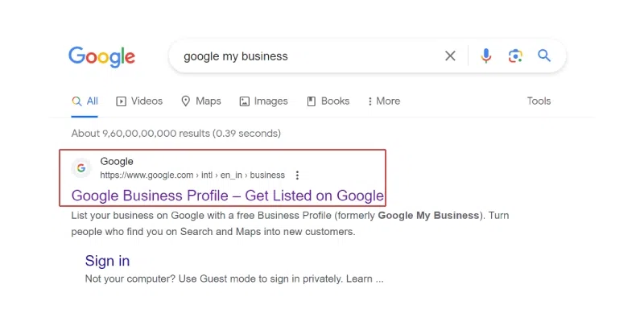Start voice search with microphone icon
Screen dimensions: 644x322
point(486,56)
